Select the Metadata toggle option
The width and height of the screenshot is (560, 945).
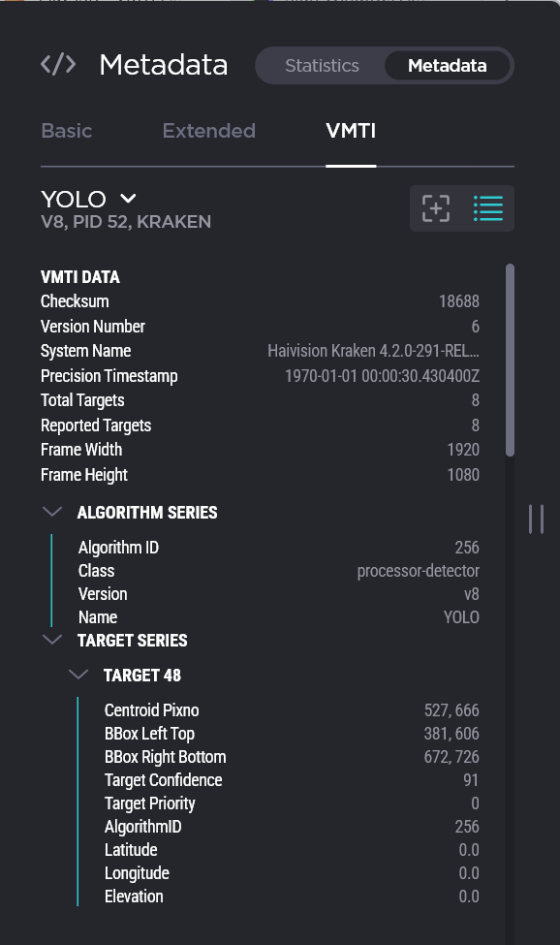[448, 66]
